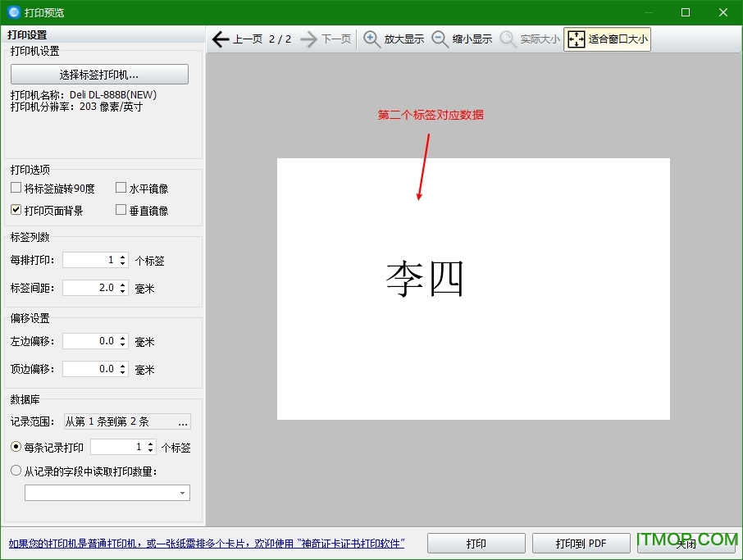
Task: Select read print quantity from field radio
Action: tap(16, 471)
